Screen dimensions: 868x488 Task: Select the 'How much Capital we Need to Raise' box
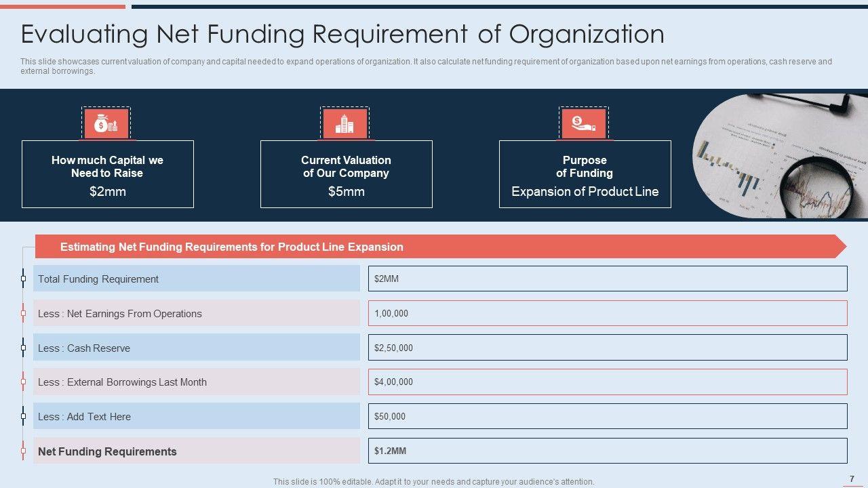click(x=108, y=174)
